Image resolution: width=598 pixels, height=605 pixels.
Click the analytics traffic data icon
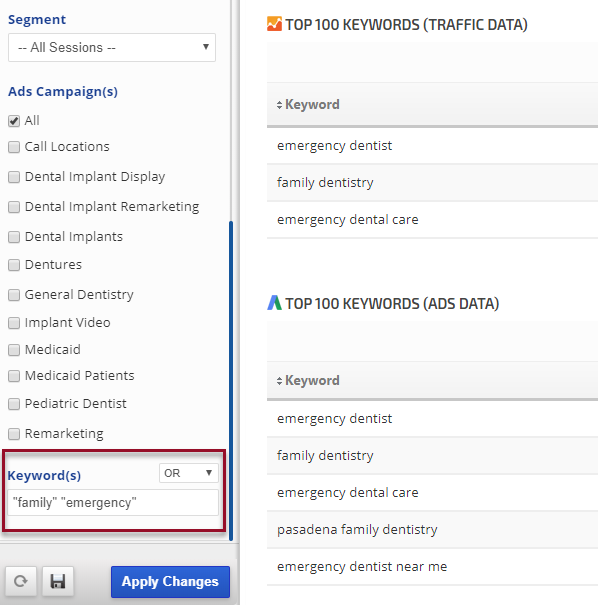click(274, 24)
